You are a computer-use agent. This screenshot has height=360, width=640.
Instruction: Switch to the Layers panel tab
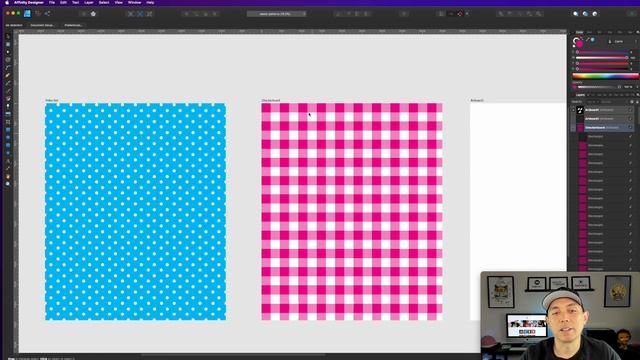pyautogui.click(x=580, y=95)
